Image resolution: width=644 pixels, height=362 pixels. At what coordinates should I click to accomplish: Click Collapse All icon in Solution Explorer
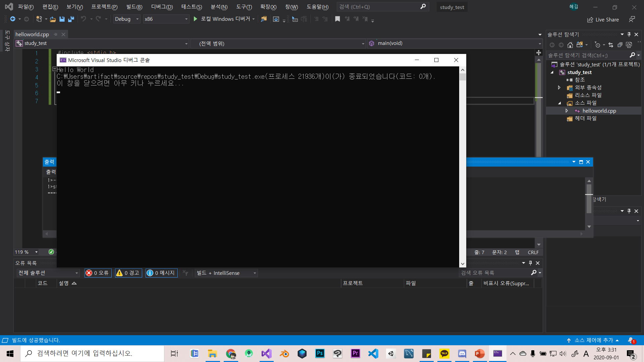pos(620,45)
